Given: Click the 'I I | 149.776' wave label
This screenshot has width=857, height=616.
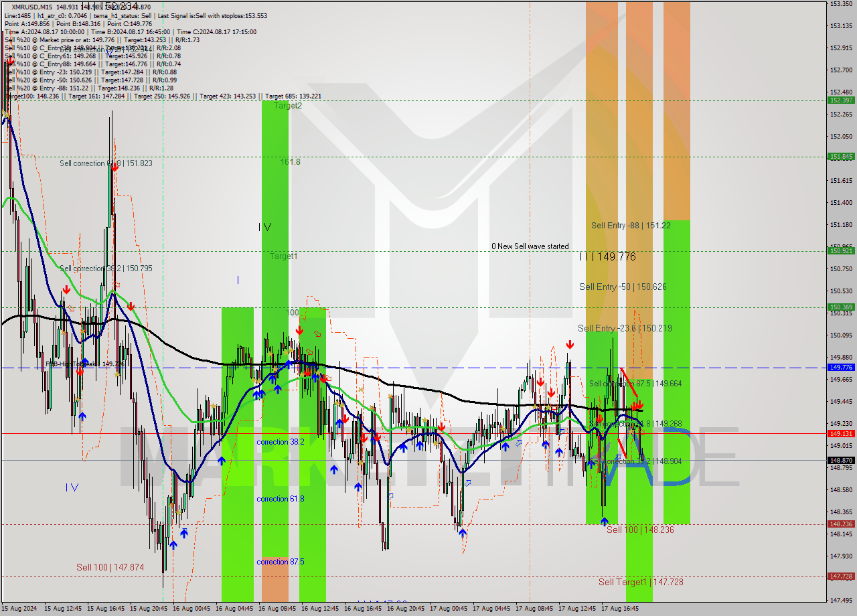Looking at the screenshot, I should tap(608, 256).
